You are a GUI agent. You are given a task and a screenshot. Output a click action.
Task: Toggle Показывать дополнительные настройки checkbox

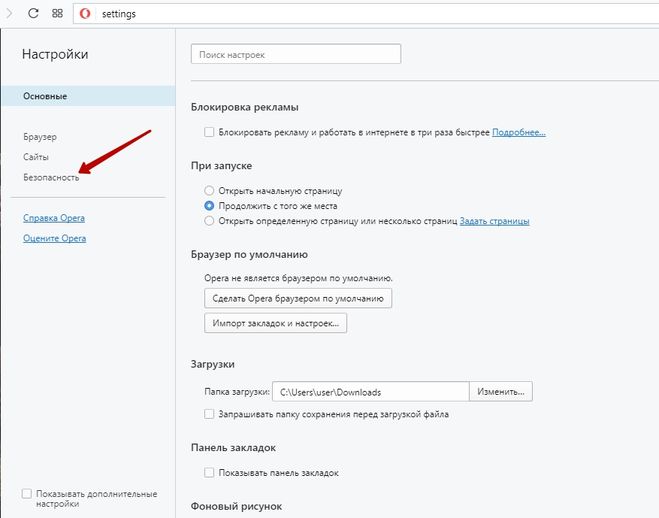pos(26,493)
